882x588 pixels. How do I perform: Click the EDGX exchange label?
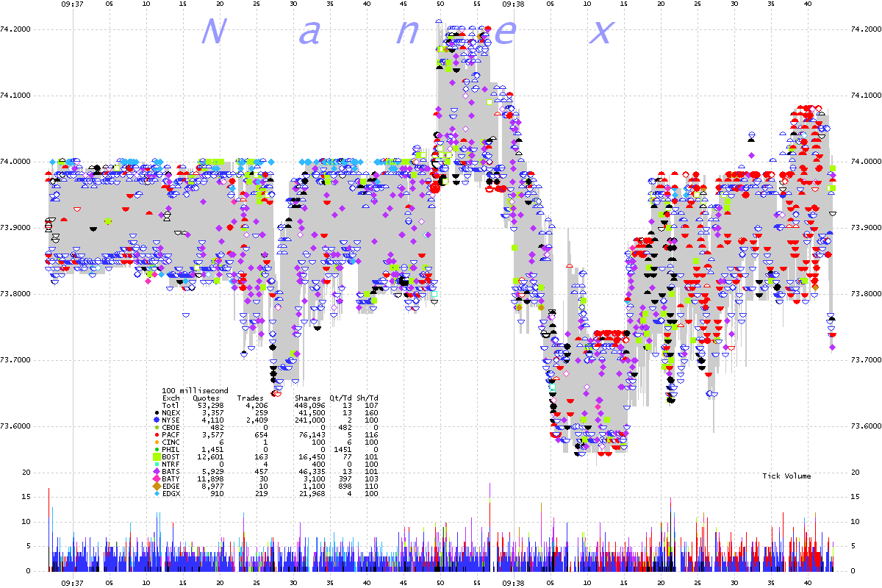pos(171,493)
